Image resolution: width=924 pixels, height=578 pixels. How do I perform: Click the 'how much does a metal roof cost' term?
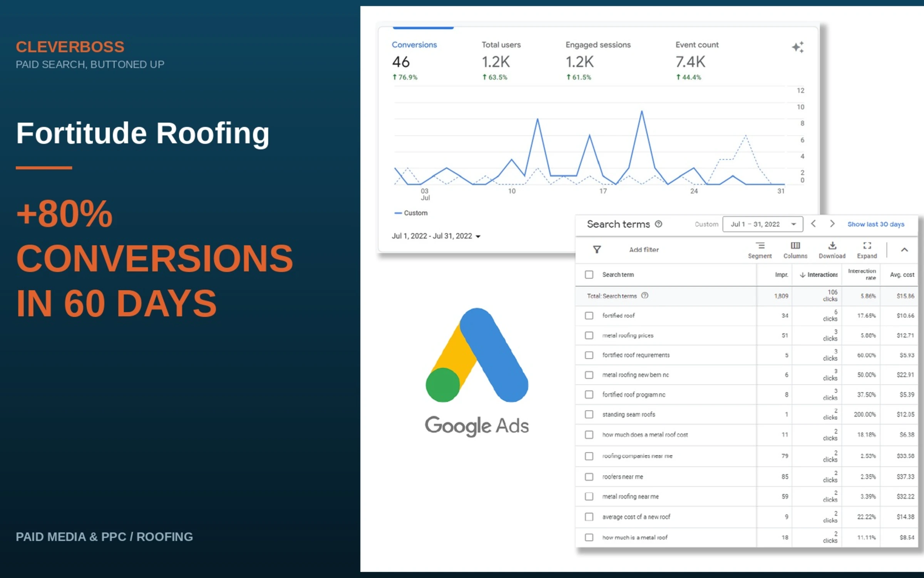pos(645,435)
